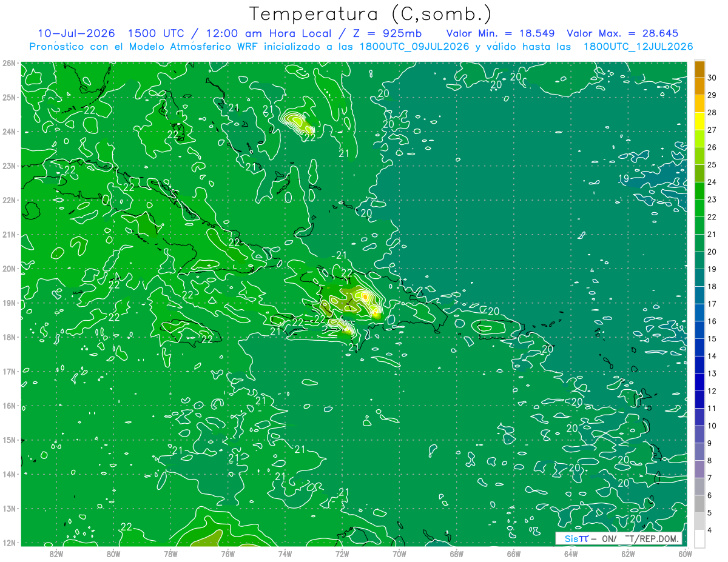
Task: Click the latitude label '20N'
Action: point(8,269)
